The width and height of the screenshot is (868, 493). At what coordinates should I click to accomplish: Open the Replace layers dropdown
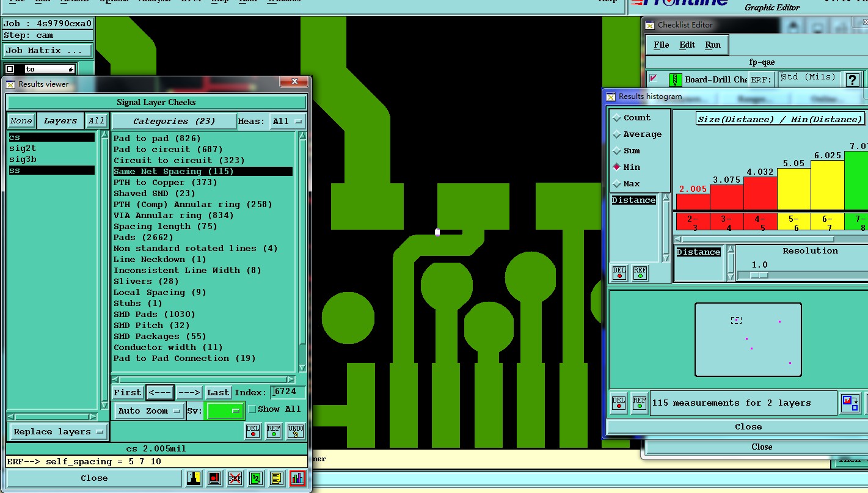tap(59, 431)
